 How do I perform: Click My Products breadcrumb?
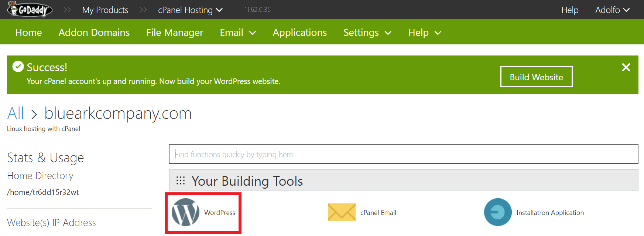tap(105, 10)
